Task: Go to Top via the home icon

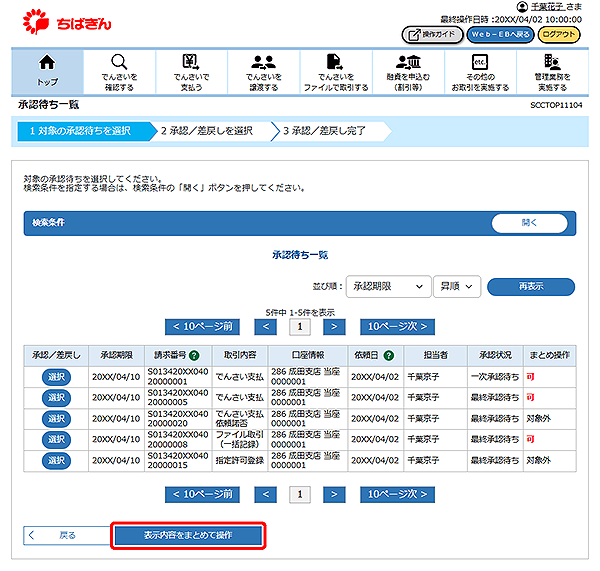Action: click(x=47, y=62)
